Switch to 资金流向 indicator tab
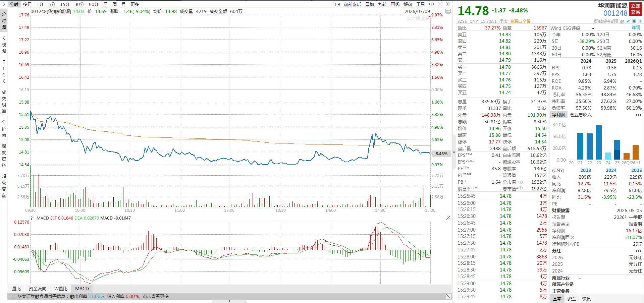 click(38, 289)
